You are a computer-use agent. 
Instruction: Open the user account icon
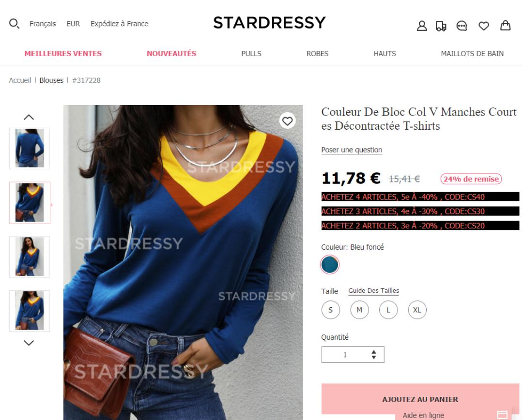pos(422,26)
